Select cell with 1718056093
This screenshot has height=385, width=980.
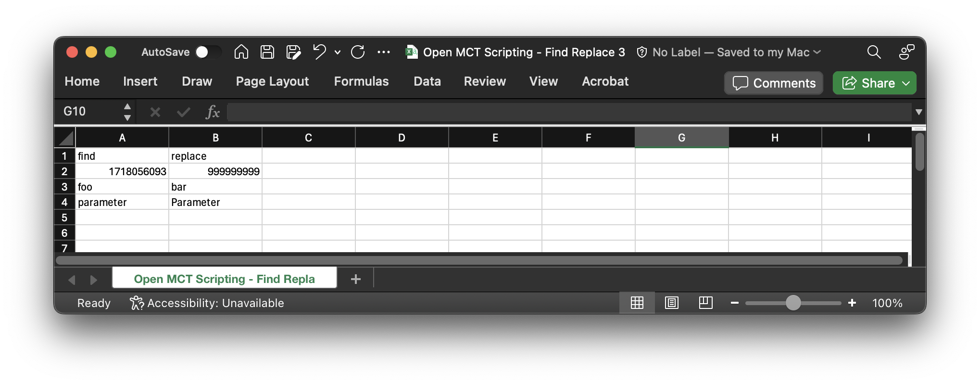[122, 171]
